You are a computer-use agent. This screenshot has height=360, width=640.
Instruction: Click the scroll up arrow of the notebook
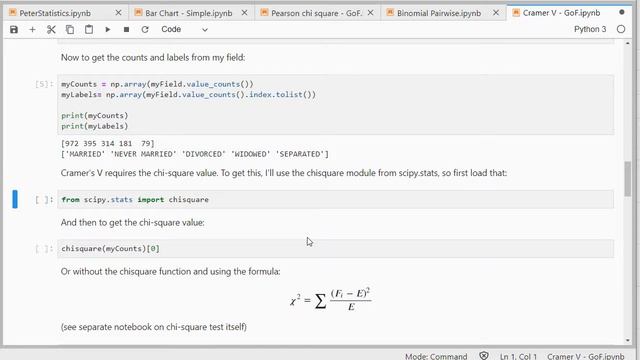(627, 43)
